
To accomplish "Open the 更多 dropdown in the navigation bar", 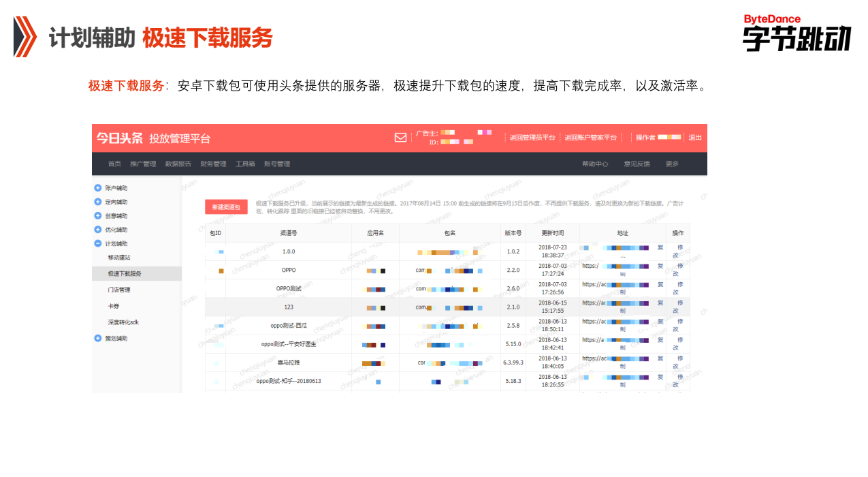I will pos(673,164).
